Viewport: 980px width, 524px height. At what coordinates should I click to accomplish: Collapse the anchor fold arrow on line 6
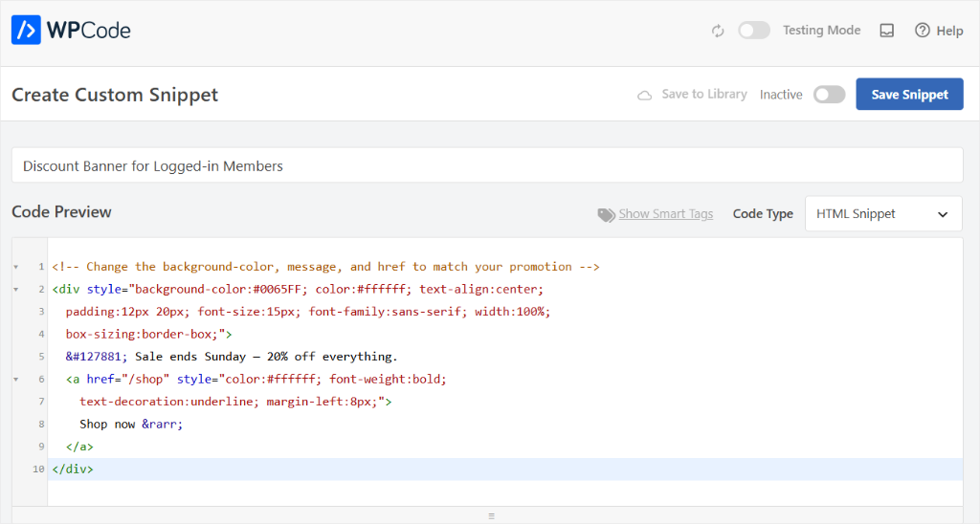click(16, 380)
